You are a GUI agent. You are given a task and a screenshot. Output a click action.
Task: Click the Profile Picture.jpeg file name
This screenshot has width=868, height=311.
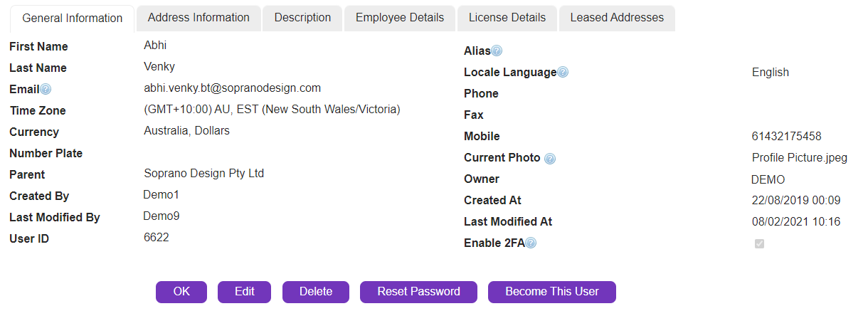coord(799,158)
